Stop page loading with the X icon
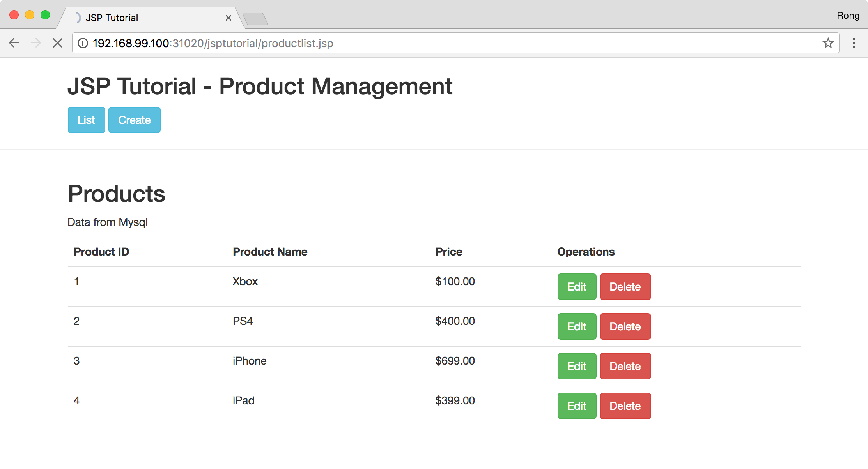 coord(58,43)
